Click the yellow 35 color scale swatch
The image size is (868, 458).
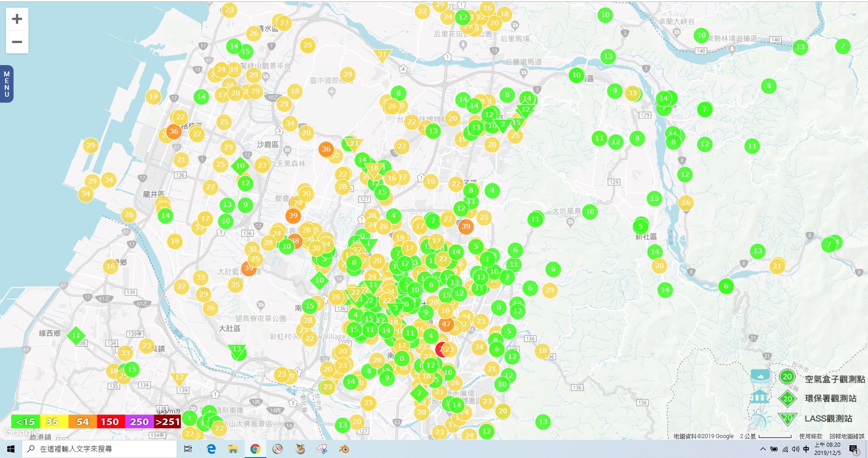pos(54,421)
